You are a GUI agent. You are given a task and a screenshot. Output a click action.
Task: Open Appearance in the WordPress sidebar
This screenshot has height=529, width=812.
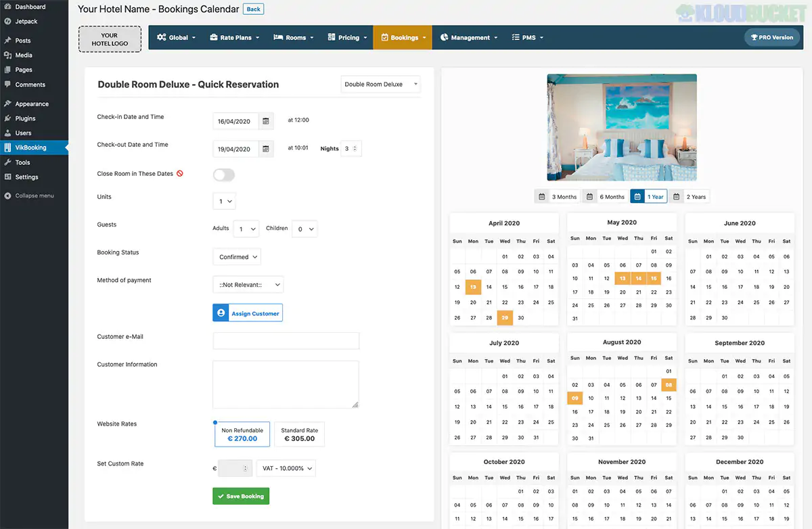click(30, 103)
